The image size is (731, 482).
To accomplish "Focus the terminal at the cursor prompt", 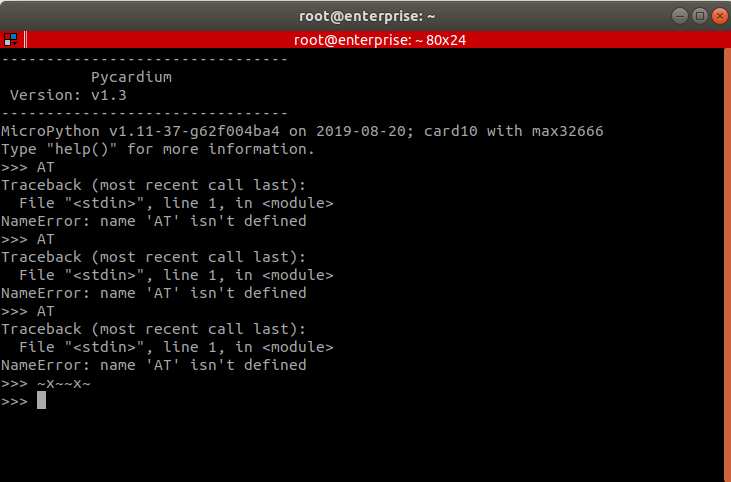I will (x=41, y=401).
